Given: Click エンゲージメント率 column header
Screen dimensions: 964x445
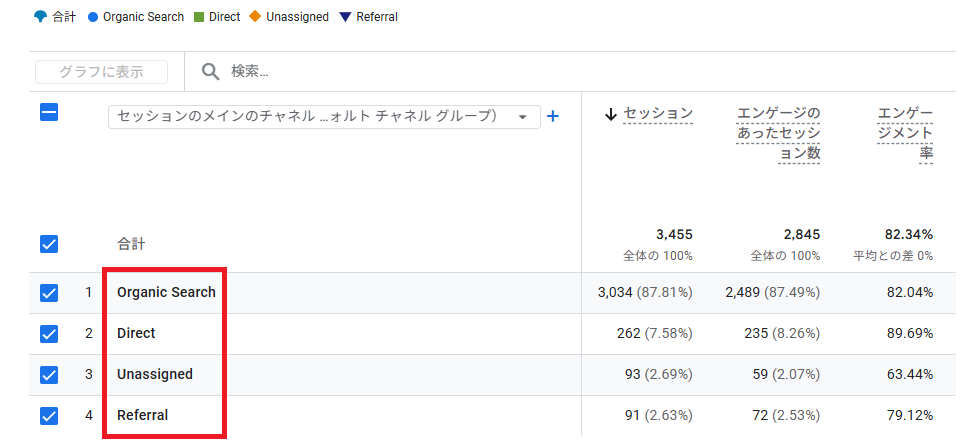Looking at the screenshot, I should pyautogui.click(x=905, y=133).
